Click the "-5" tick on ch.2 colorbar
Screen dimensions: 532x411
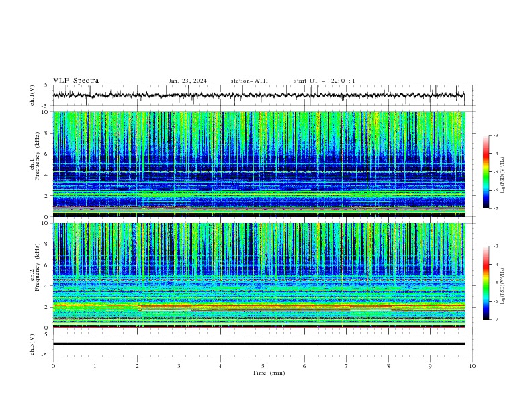[496, 283]
